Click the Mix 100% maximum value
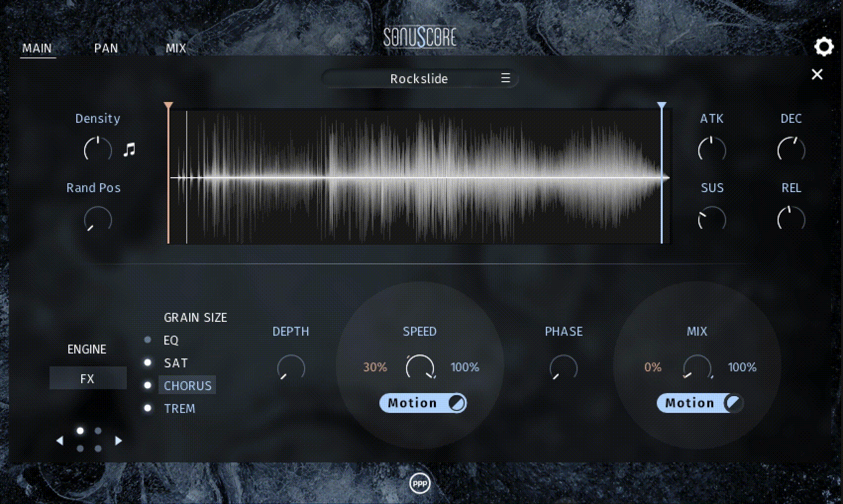 (742, 367)
